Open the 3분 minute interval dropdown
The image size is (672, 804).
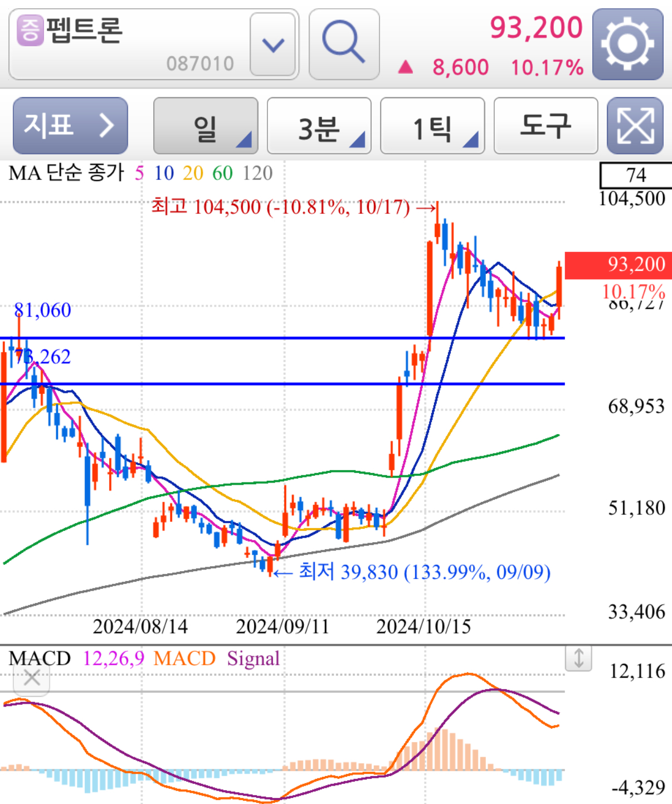point(319,126)
